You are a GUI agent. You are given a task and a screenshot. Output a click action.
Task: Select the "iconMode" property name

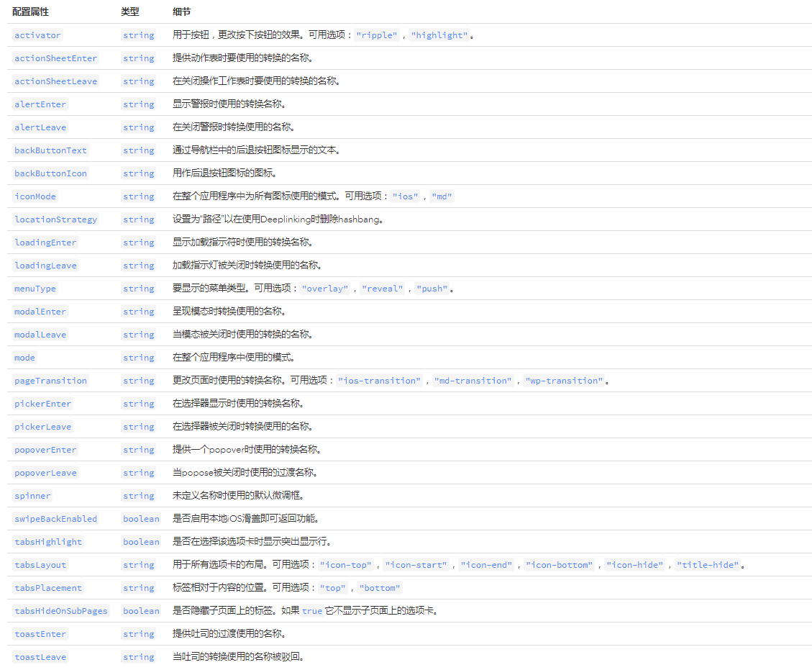(x=35, y=196)
